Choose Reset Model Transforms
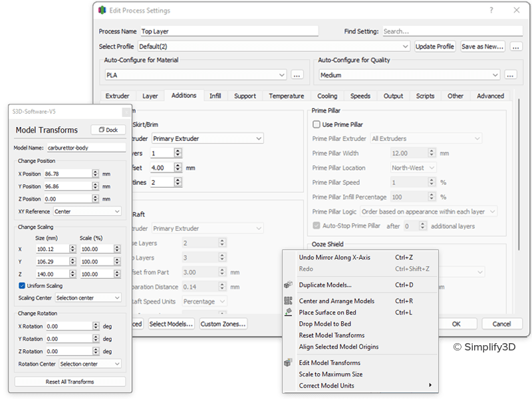Image resolution: width=532 pixels, height=399 pixels. pyautogui.click(x=360, y=335)
